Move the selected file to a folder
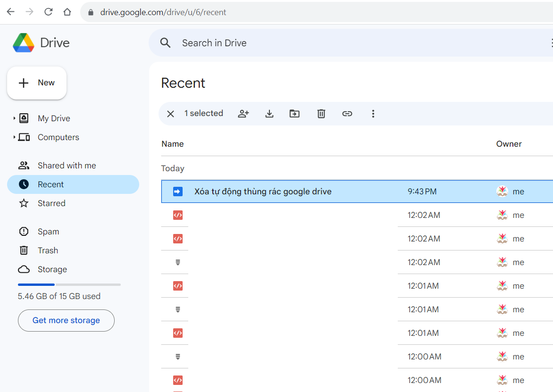553x392 pixels. (x=294, y=114)
